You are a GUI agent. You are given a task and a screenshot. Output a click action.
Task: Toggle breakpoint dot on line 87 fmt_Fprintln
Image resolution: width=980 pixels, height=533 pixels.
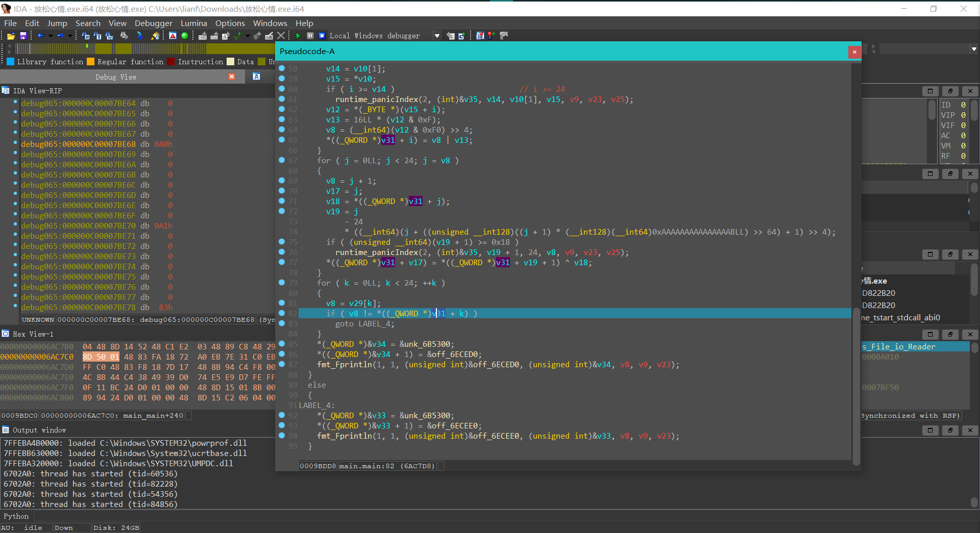pos(282,364)
